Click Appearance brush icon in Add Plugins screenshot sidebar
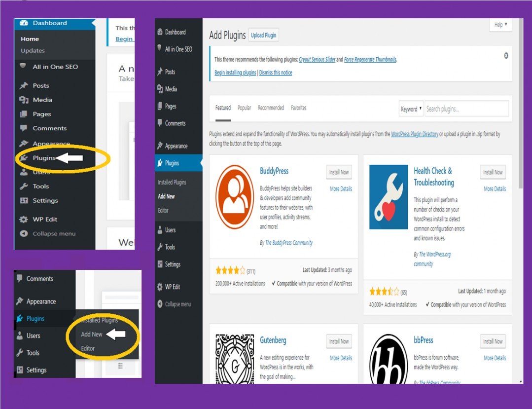 160,146
